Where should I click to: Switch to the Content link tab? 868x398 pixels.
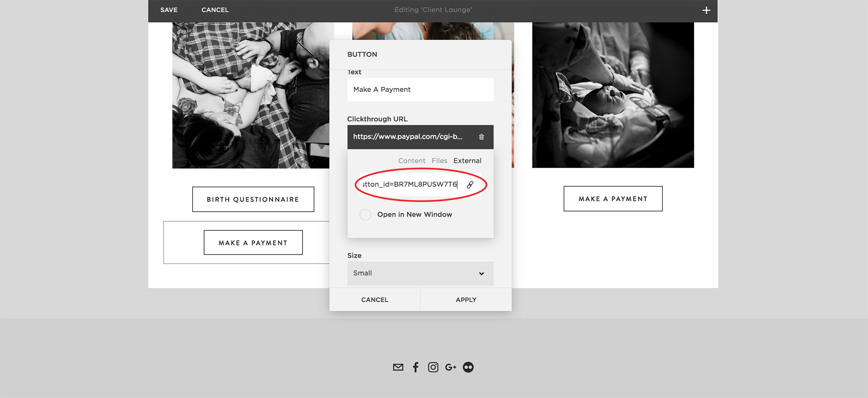click(412, 161)
